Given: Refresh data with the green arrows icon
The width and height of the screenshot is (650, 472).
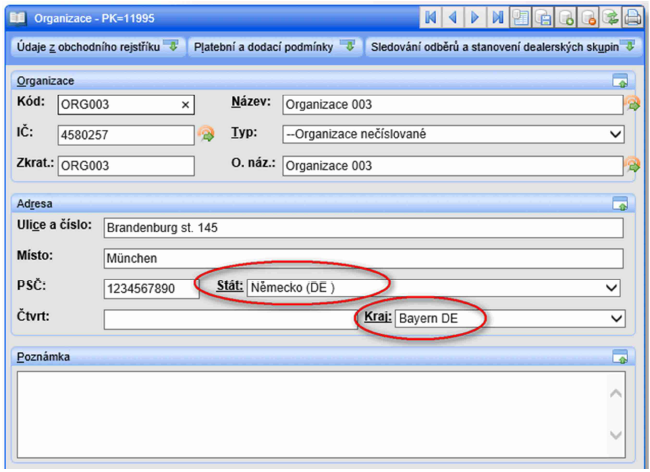Looking at the screenshot, I should tap(610, 17).
